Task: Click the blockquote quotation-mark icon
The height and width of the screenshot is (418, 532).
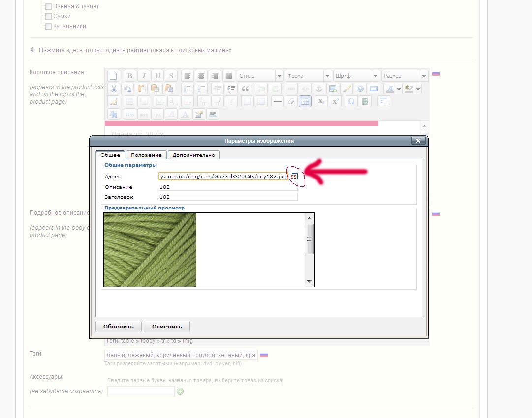Action: pos(245,89)
